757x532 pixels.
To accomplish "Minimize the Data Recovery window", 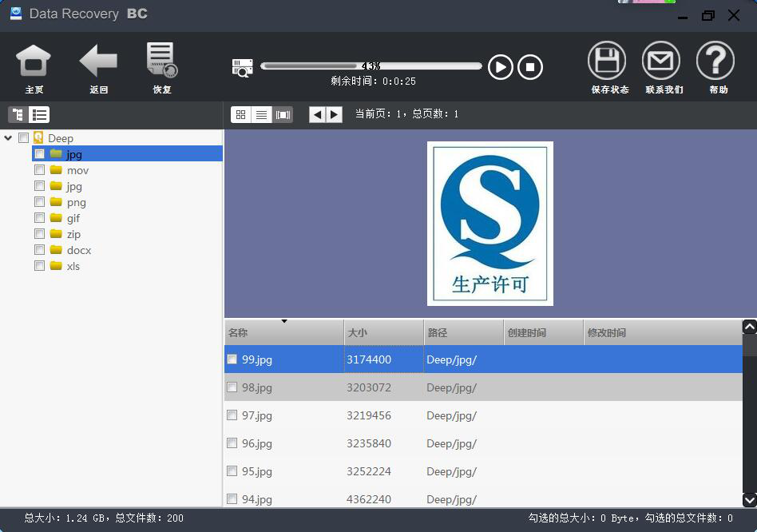I will pos(682,17).
